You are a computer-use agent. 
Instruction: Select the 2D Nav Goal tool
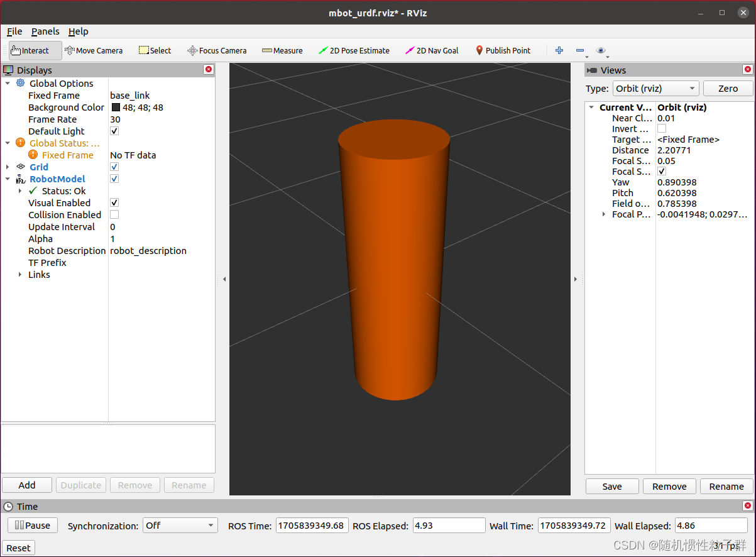[432, 50]
